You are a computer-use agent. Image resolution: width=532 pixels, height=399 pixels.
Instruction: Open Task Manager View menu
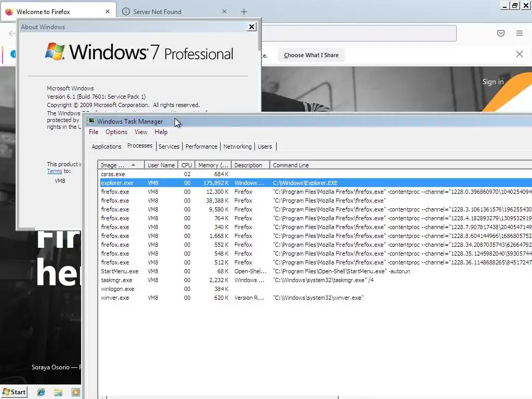tap(141, 132)
